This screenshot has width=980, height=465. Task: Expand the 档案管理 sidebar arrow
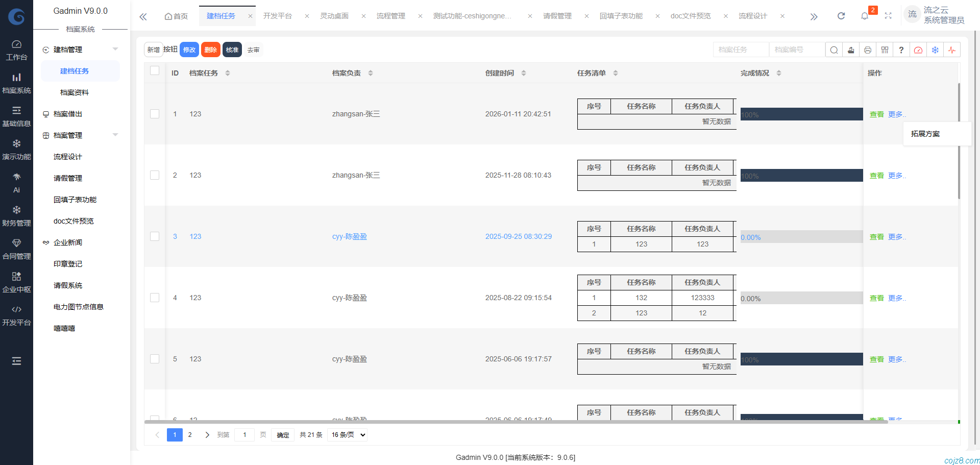coord(115,135)
